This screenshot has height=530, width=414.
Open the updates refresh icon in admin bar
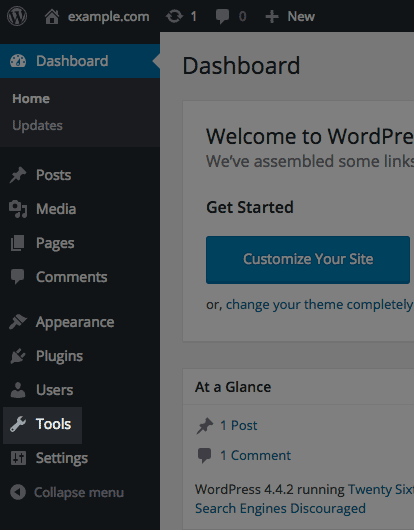coord(174,16)
